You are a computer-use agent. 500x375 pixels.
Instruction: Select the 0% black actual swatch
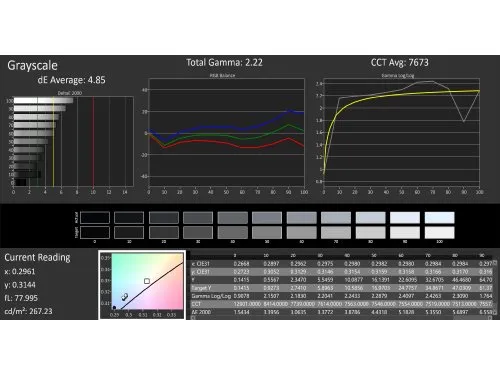95,218
